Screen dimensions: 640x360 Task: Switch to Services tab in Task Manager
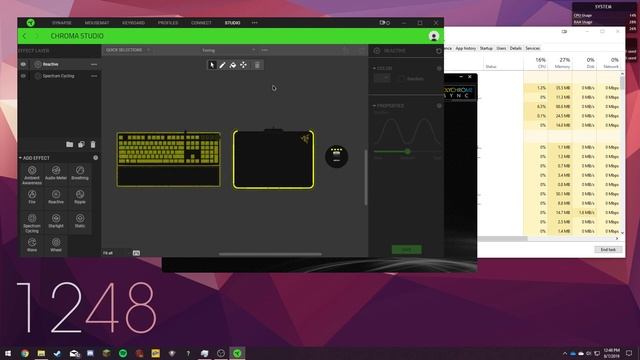[533, 48]
